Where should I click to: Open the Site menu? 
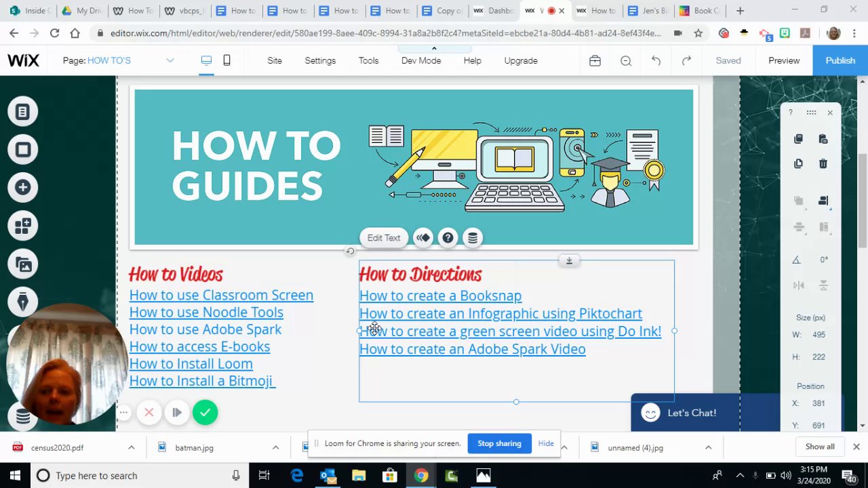275,60
